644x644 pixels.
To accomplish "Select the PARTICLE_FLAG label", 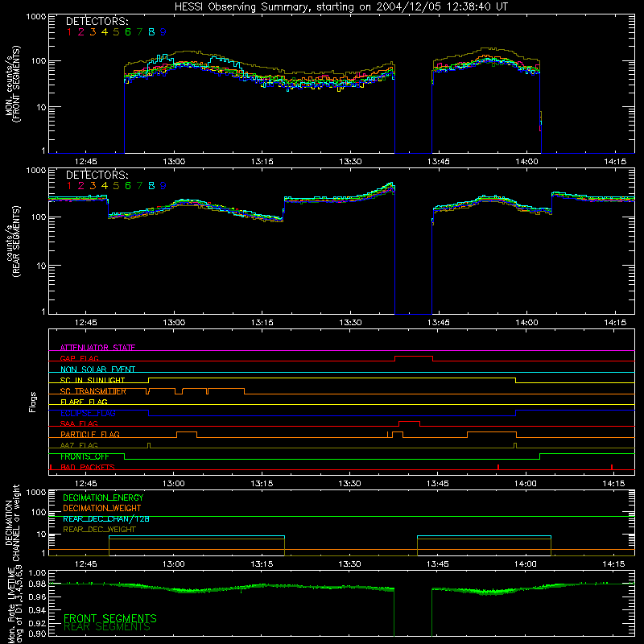I will click(90, 435).
